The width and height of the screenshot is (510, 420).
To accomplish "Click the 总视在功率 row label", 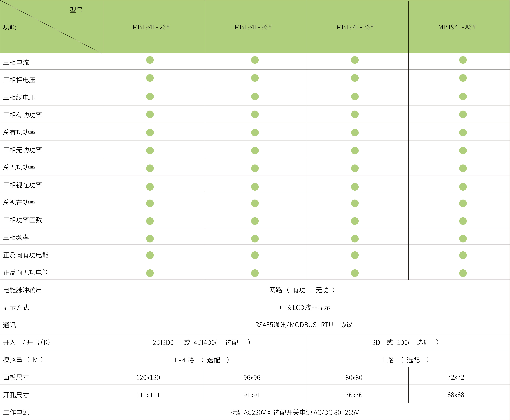I will 19,202.
